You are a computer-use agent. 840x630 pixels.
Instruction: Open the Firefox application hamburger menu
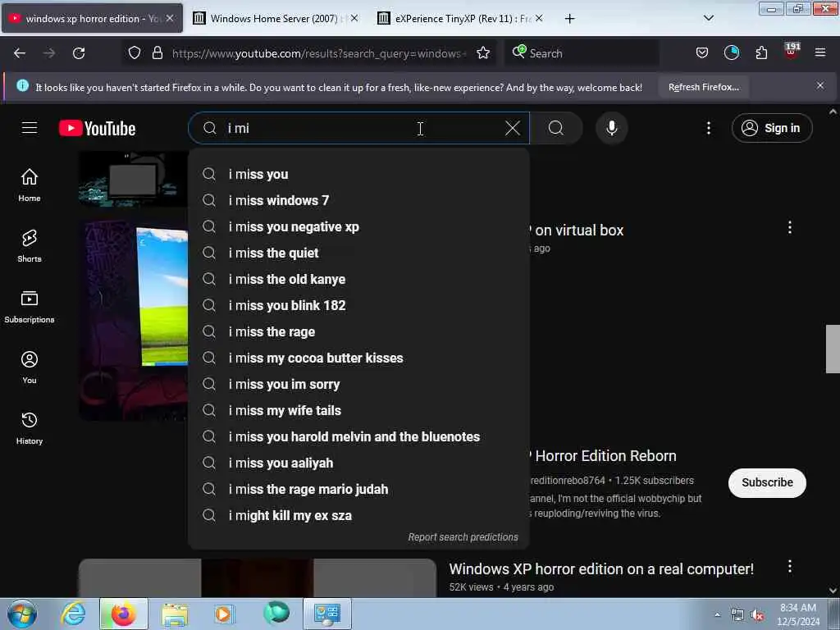tap(820, 53)
